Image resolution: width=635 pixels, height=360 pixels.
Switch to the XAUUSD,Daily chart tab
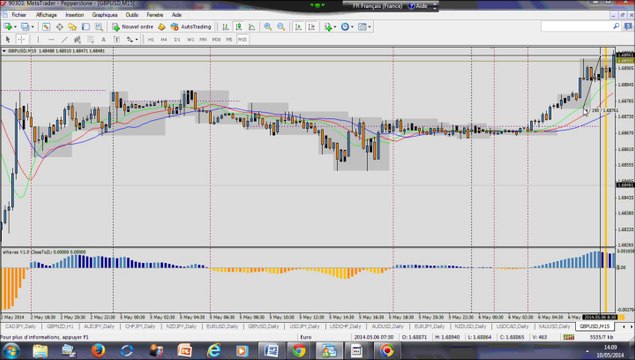click(554, 326)
